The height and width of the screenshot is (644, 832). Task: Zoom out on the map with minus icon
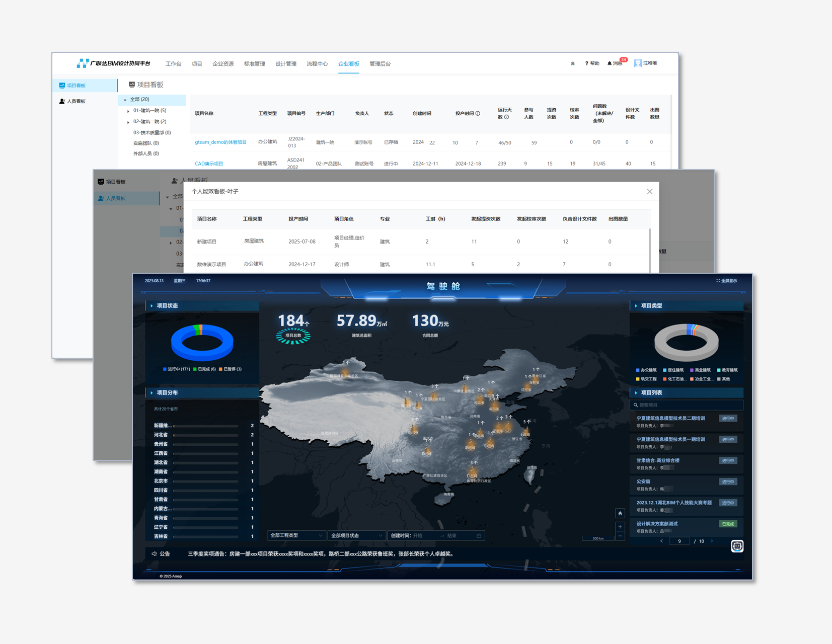620,536
